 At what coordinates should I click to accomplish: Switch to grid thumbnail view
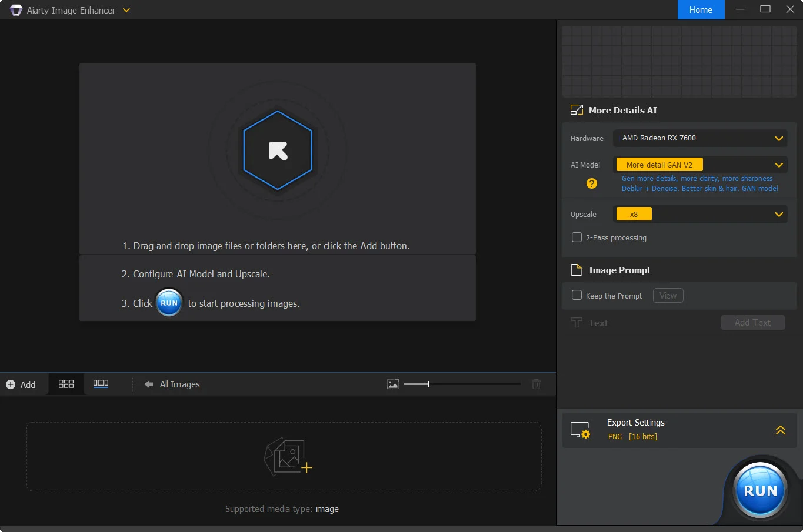tap(66, 383)
